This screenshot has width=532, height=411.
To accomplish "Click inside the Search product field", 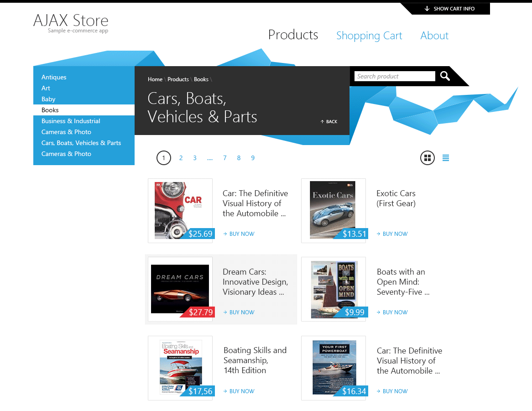I will coord(394,76).
